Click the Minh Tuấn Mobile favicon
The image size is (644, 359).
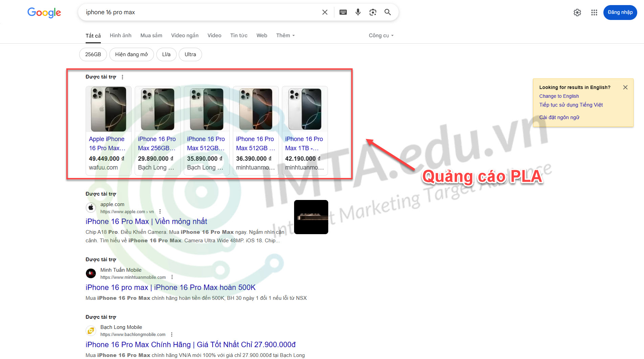(x=91, y=273)
